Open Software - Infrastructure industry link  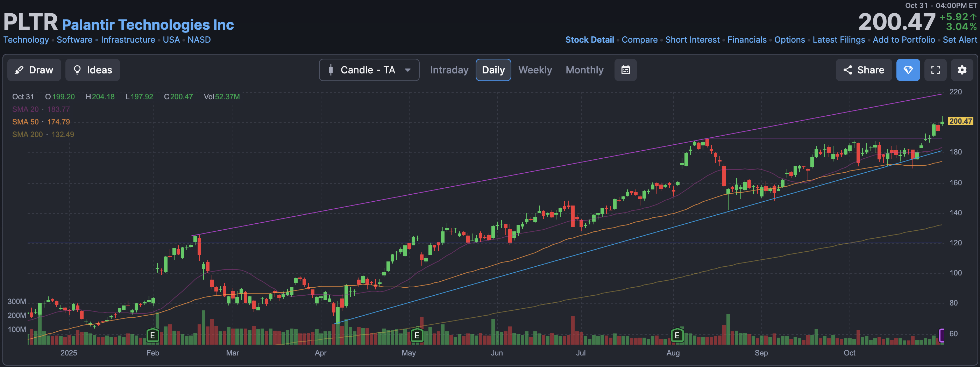pos(106,39)
